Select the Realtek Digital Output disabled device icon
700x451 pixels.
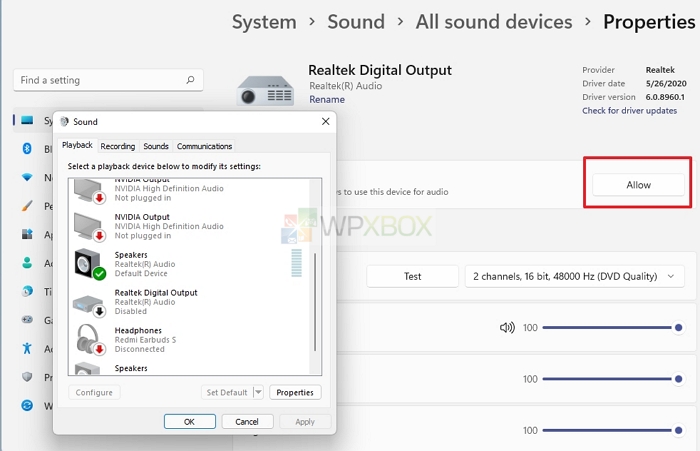point(88,305)
